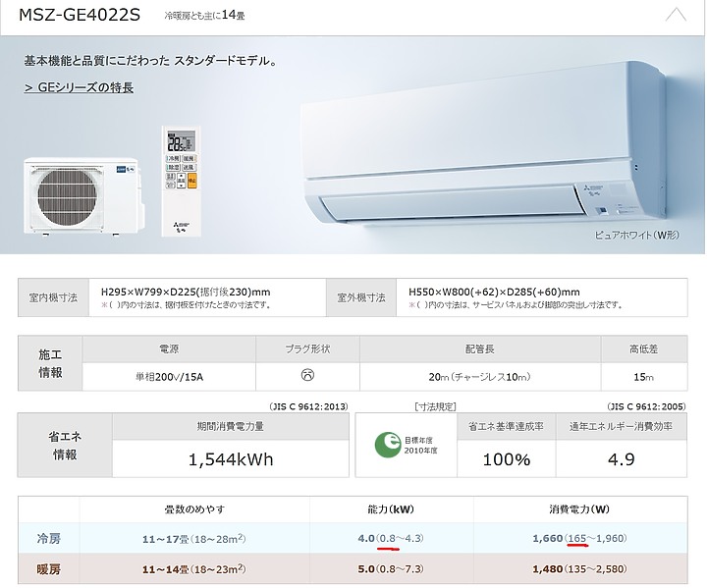Click the 20m(チャージレス10m) value
Screen dimensions: 707x588
[480, 377]
